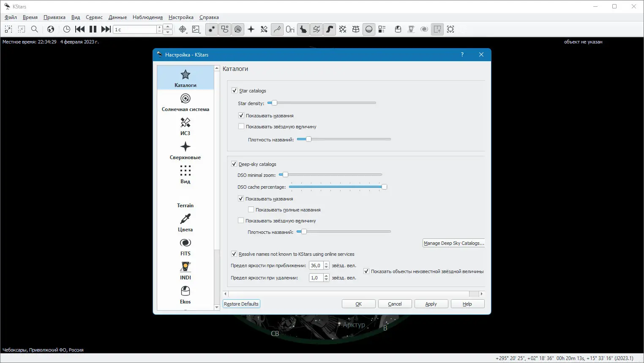Click the full screen toolbar icon

[450, 29]
